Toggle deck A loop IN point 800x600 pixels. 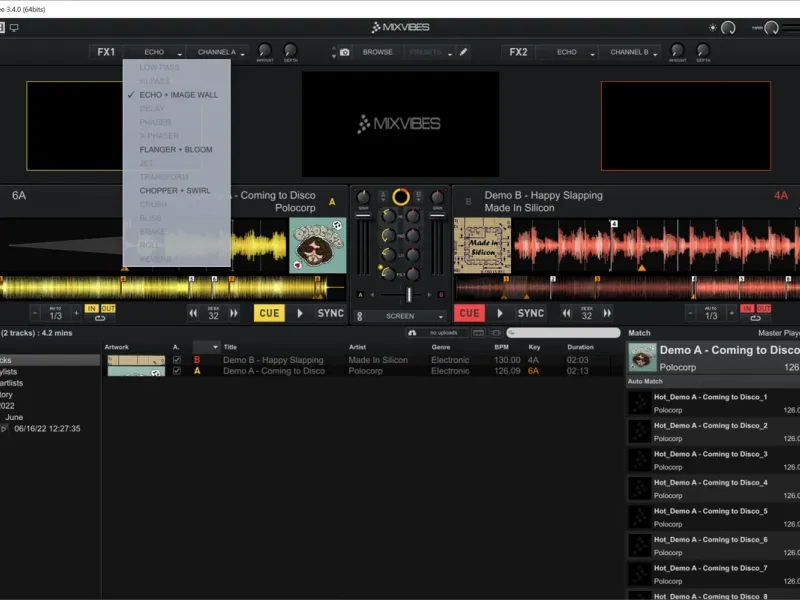click(x=92, y=309)
